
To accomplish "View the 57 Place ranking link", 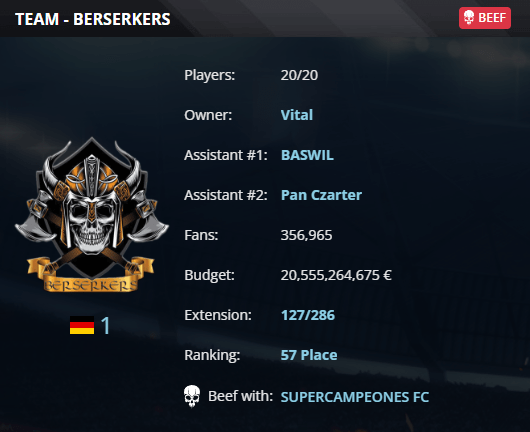I will point(309,355).
